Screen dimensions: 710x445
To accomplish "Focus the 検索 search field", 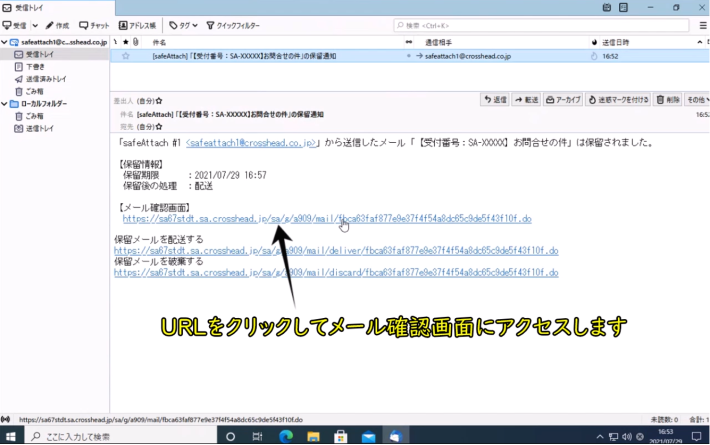I will pyautogui.click(x=542, y=25).
